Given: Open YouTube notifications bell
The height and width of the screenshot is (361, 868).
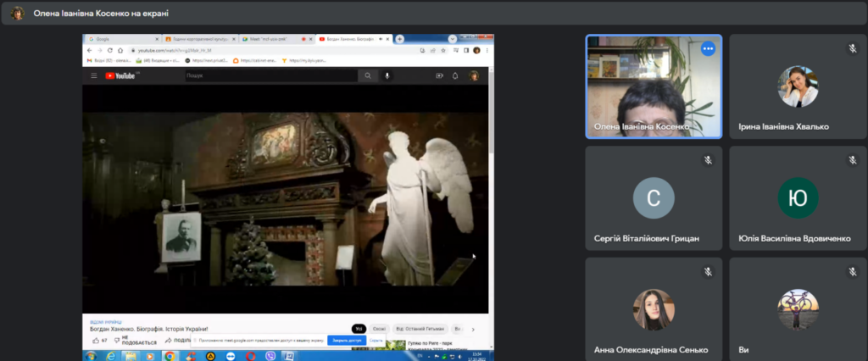Looking at the screenshot, I should coord(455,75).
